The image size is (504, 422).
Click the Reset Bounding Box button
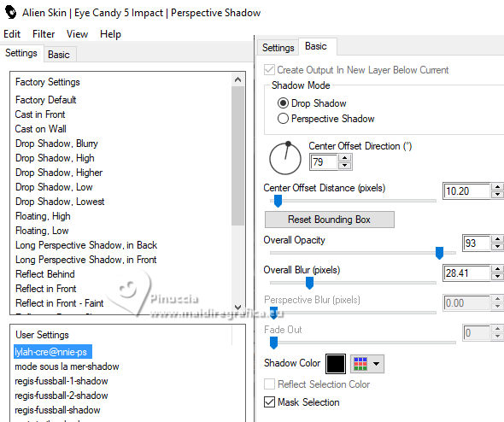click(329, 220)
